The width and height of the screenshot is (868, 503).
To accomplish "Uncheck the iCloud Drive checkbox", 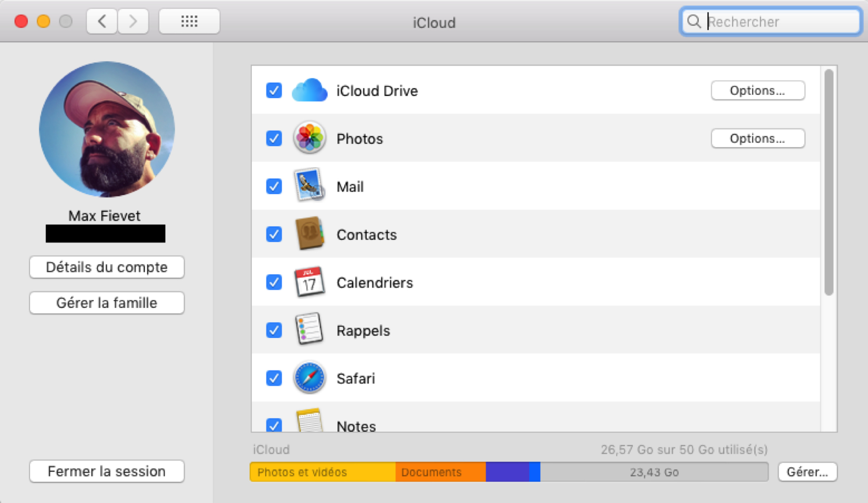I will pos(274,90).
